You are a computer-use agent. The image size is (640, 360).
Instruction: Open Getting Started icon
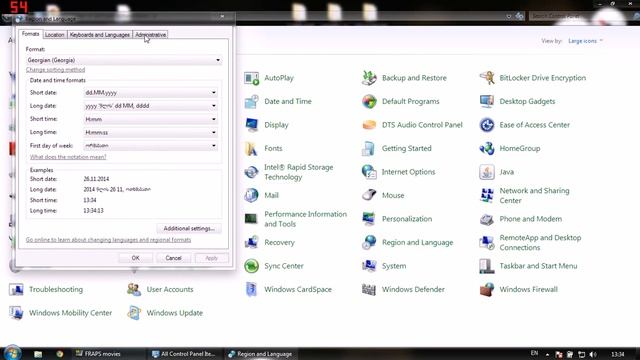pyautogui.click(x=369, y=149)
